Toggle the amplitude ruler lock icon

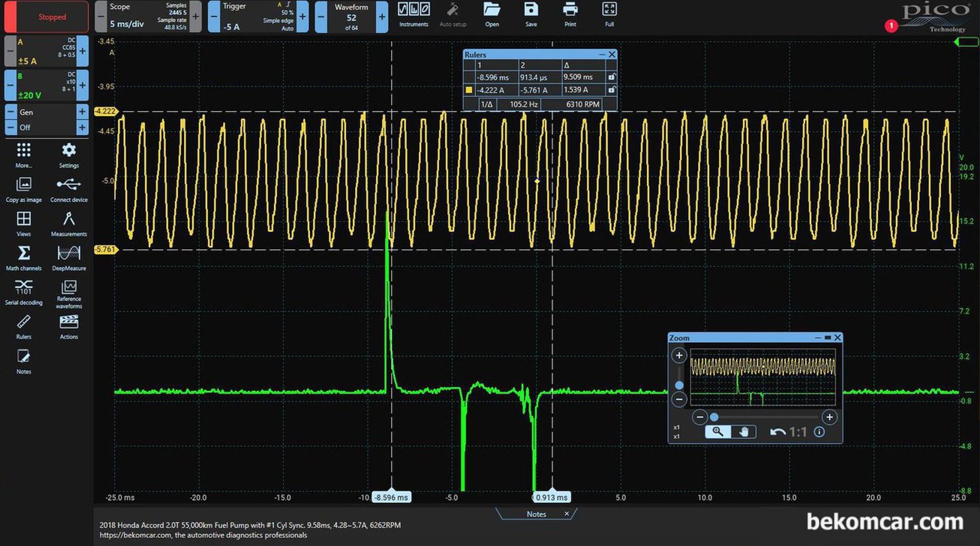(611, 89)
